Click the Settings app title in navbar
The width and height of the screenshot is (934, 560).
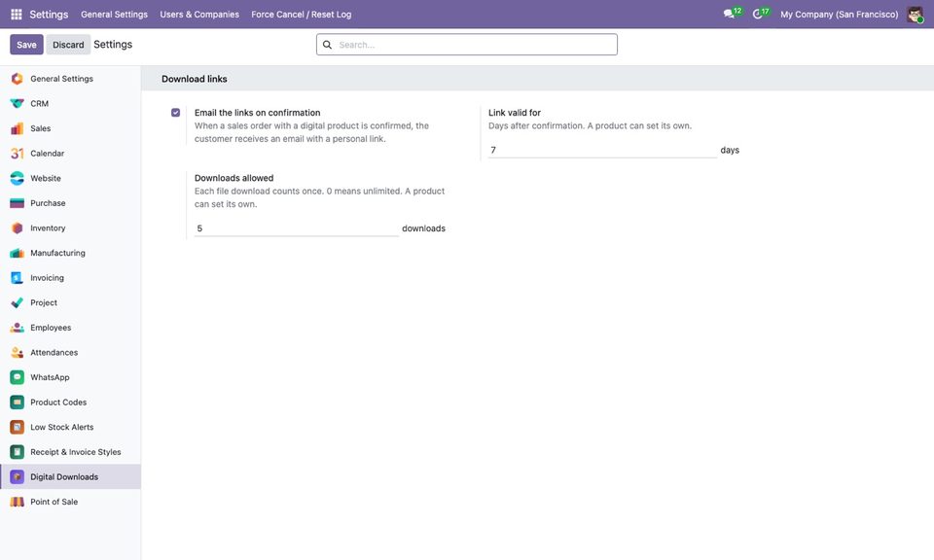(49, 15)
